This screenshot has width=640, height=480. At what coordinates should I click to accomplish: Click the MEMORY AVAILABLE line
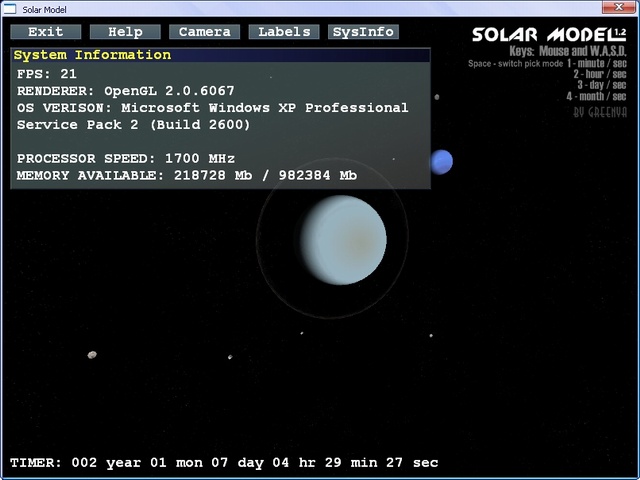(x=187, y=175)
